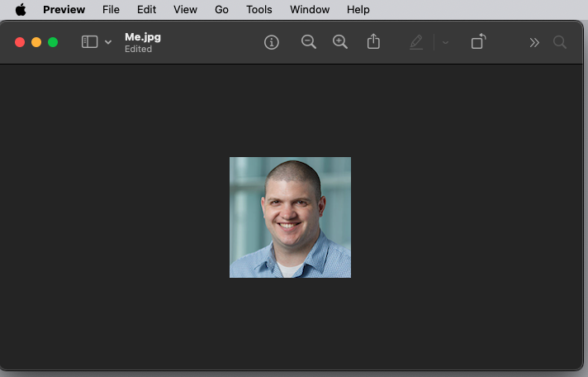The width and height of the screenshot is (588, 377).
Task: Select the Highlight pen tool
Action: (x=416, y=42)
